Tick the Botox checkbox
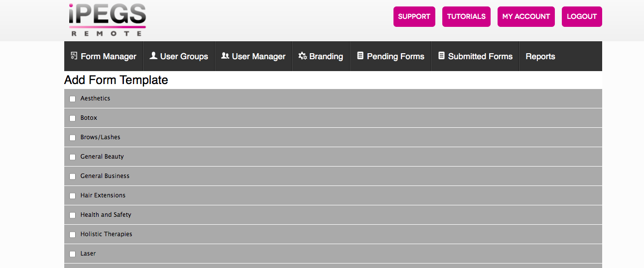The width and height of the screenshot is (644, 268). pyautogui.click(x=73, y=118)
